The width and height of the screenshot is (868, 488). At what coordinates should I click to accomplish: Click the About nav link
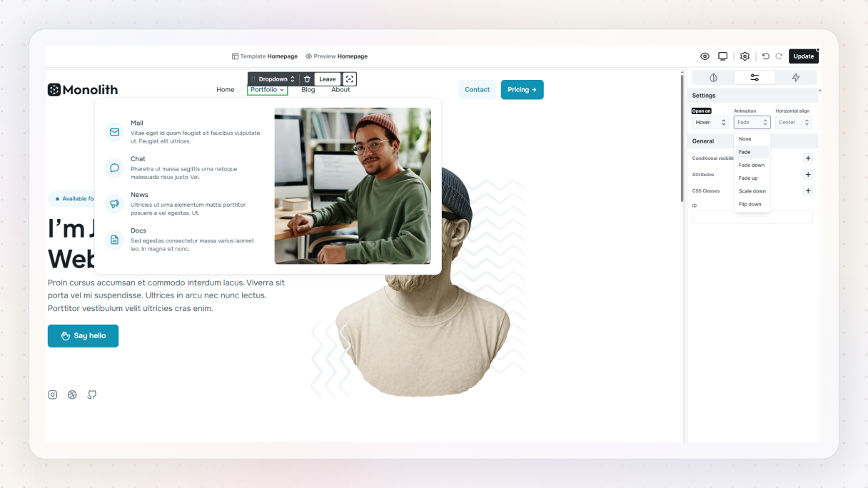pos(340,90)
